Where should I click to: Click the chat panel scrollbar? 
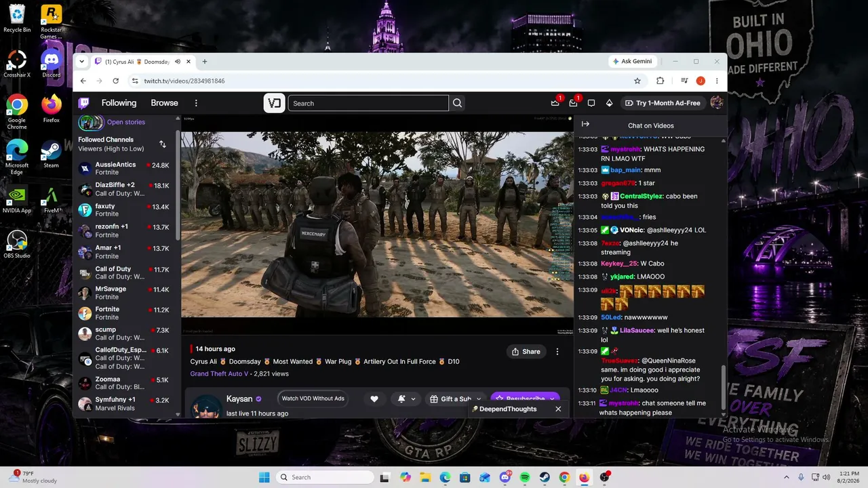[723, 386]
